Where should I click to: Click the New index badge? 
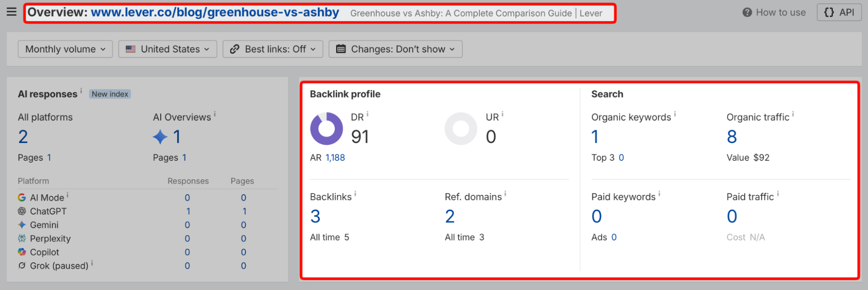click(110, 94)
